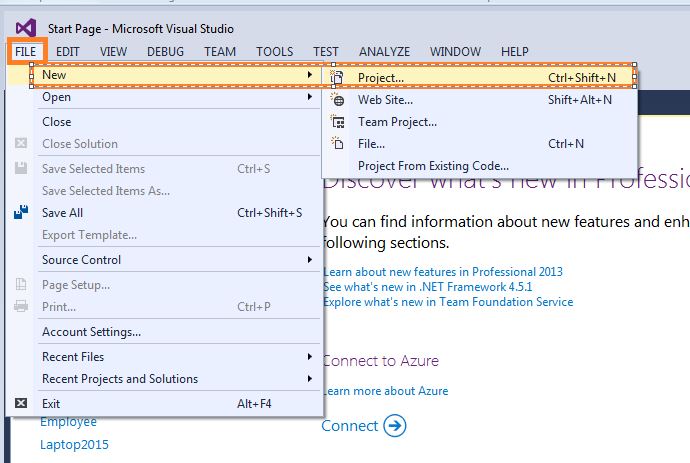This screenshot has width=690, height=463.
Task: Open the TEST menu
Action: click(326, 51)
